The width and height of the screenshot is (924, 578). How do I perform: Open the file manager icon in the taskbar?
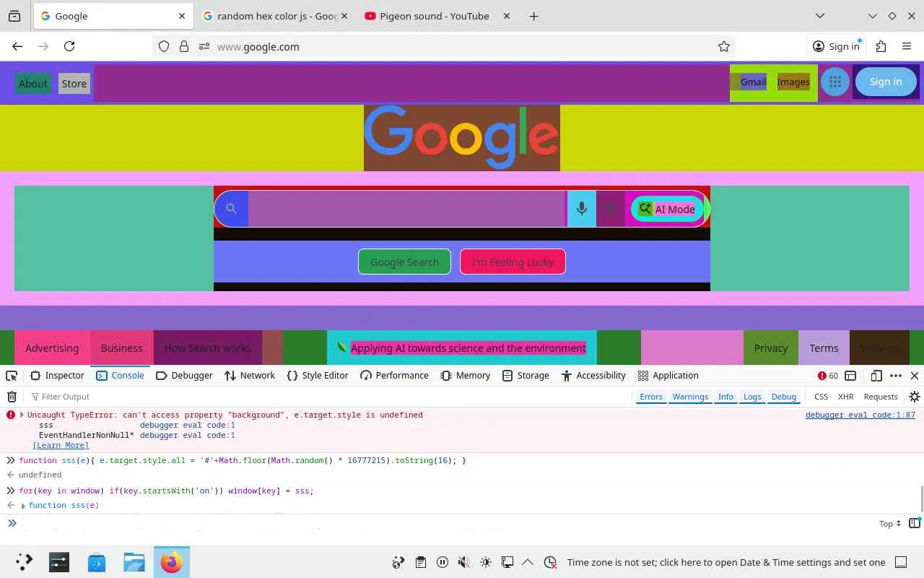134,562
